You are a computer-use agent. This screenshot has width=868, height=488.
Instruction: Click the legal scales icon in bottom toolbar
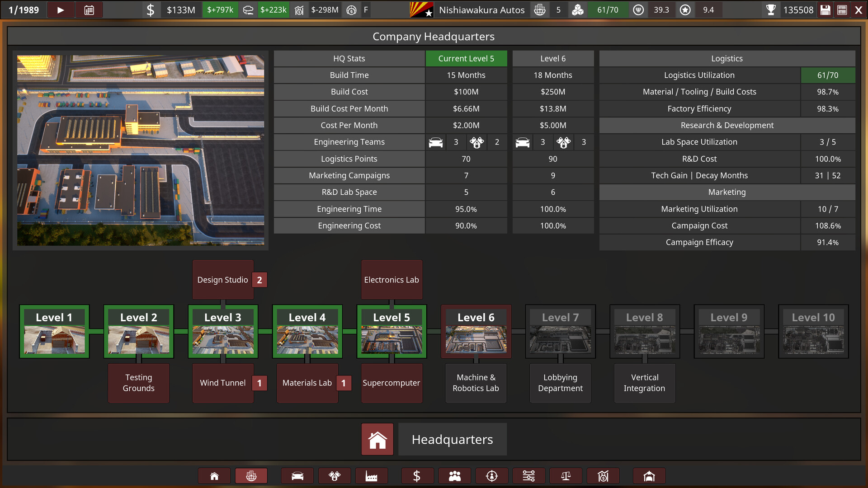click(566, 475)
